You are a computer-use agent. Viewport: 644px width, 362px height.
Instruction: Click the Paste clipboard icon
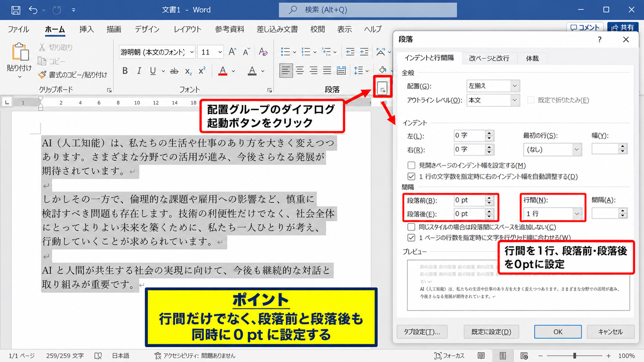pyautogui.click(x=20, y=52)
